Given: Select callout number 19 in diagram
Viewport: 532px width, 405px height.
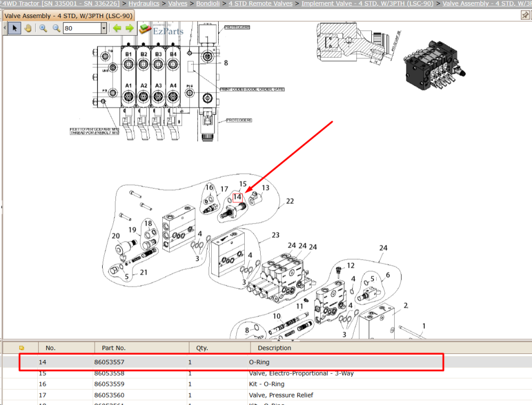Looking at the screenshot, I should click(x=132, y=230).
